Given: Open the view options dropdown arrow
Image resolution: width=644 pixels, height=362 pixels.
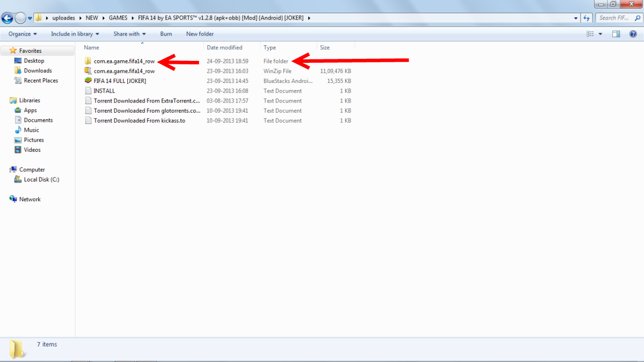Looking at the screenshot, I should (600, 34).
